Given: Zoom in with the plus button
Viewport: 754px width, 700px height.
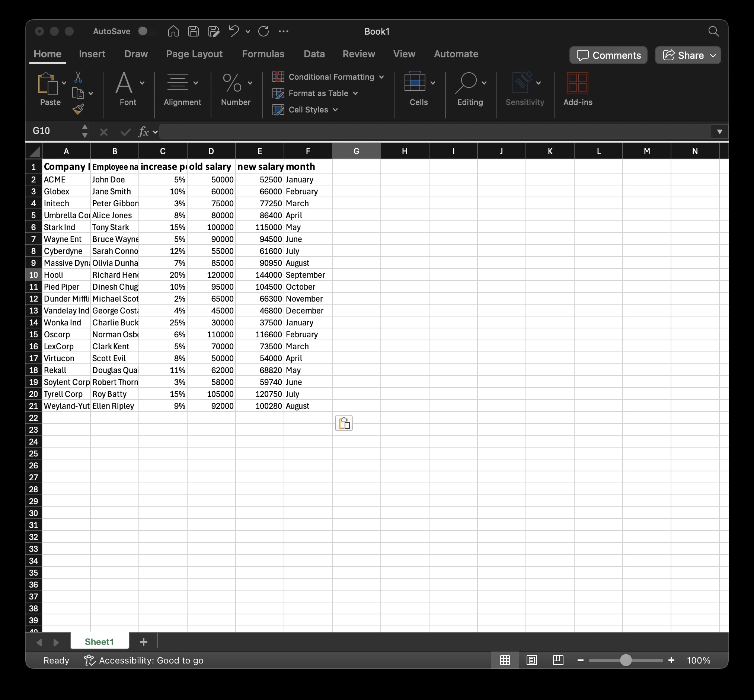Looking at the screenshot, I should tap(671, 660).
